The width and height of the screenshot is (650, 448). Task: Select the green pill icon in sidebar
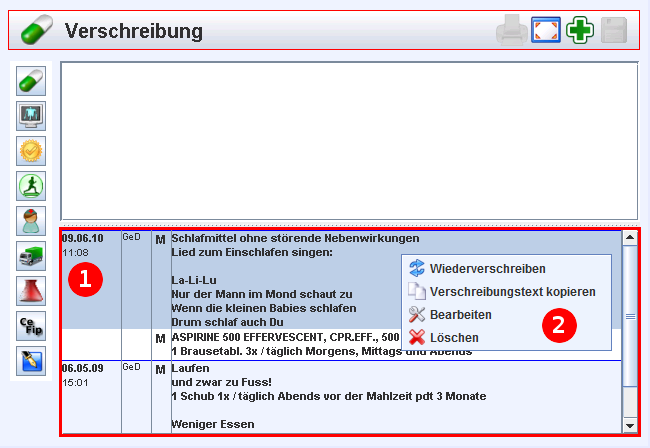tap(32, 81)
